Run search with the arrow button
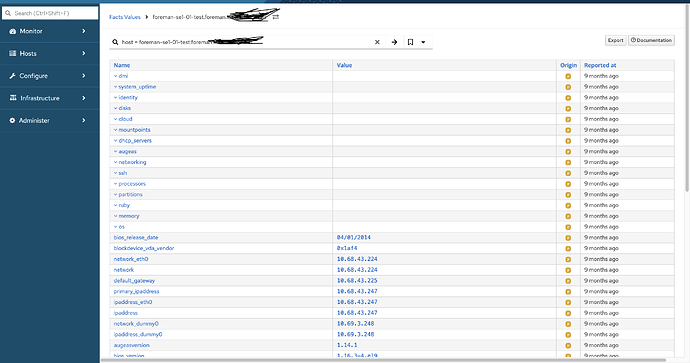 (x=394, y=42)
